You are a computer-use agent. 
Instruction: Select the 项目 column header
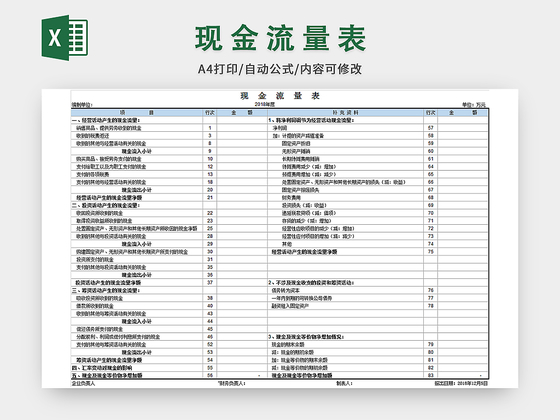(137, 112)
